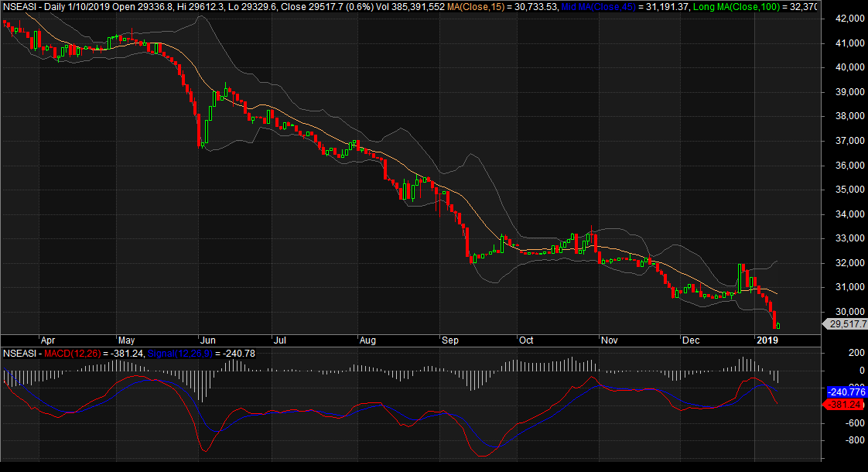Select the blue Mid MA(Close,45) legend label
This screenshot has width=868, height=472.
coord(599,7)
